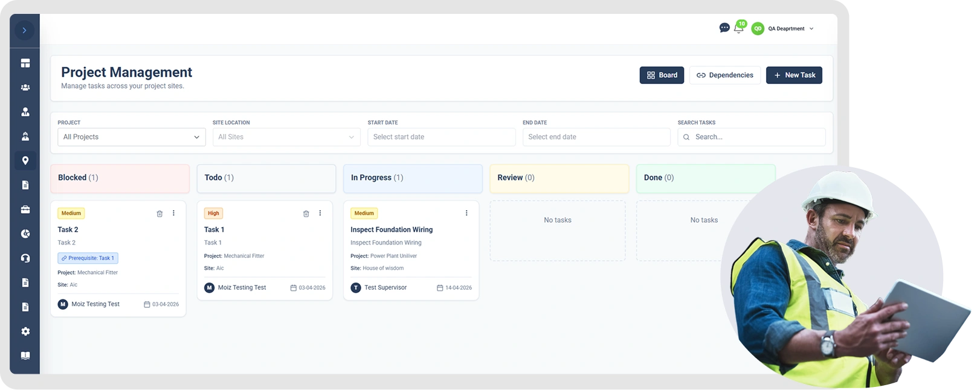Open the book guide icon in sidebar
Image resolution: width=980 pixels, height=390 pixels.
(x=25, y=356)
